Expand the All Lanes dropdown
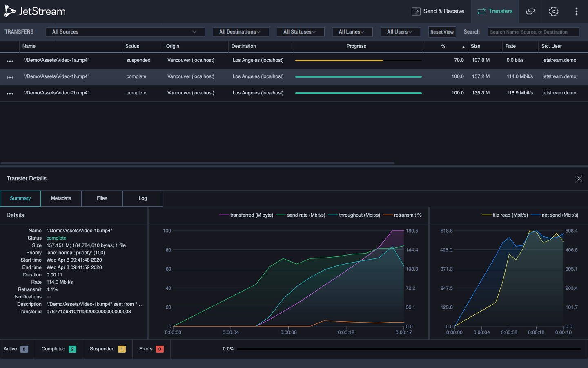 352,32
